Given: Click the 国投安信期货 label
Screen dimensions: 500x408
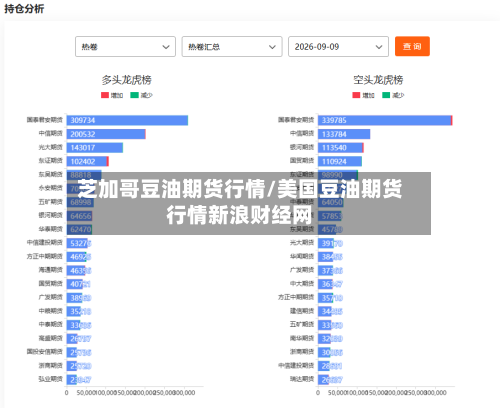Looking at the screenshot, I should pos(45,352).
